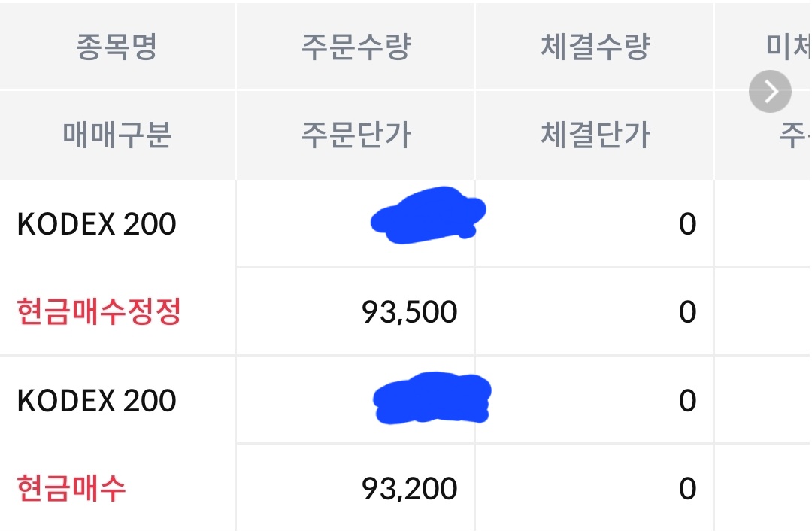
Task: Select the red 현금매수정정 label
Action: coord(99,312)
